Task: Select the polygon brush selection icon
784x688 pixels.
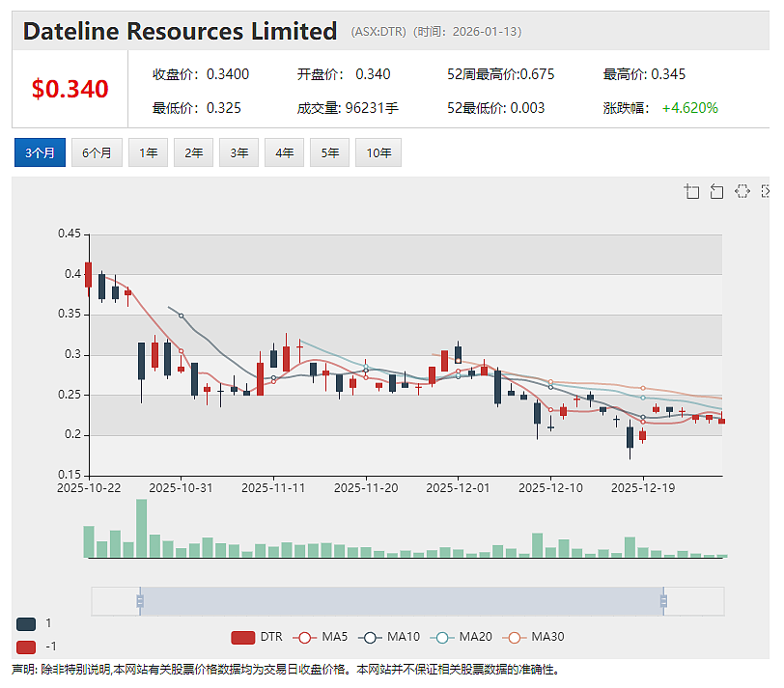Action: pyautogui.click(x=742, y=191)
